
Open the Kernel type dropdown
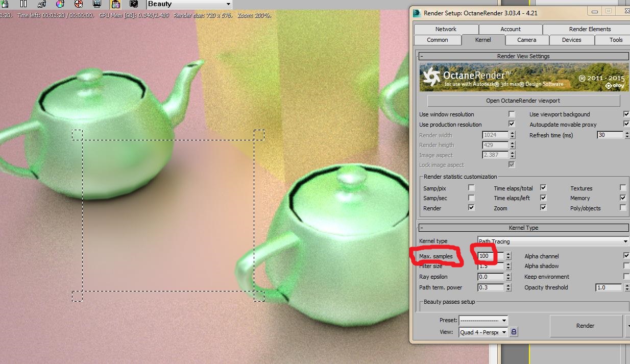(553, 241)
